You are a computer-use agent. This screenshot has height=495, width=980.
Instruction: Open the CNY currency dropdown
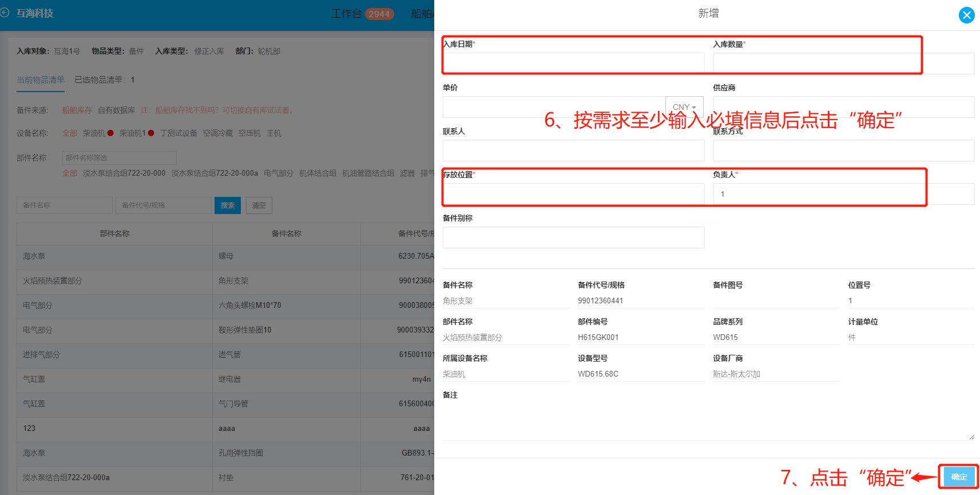coord(684,107)
